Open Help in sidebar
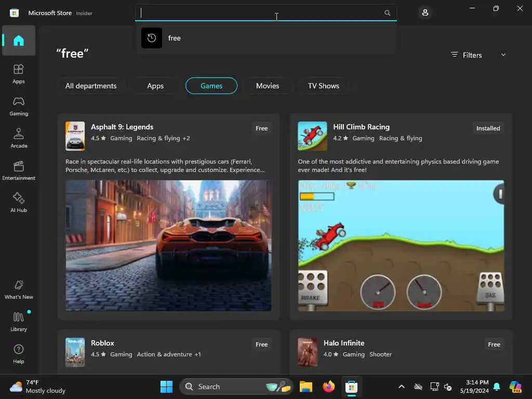Image resolution: width=532 pixels, height=399 pixels. [19, 354]
